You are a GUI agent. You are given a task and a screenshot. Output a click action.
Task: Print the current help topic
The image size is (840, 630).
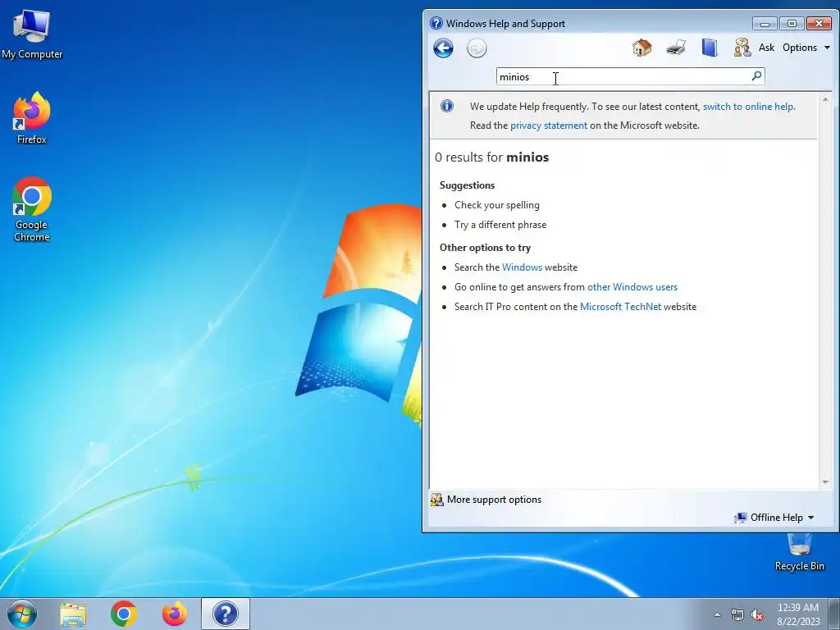[676, 48]
